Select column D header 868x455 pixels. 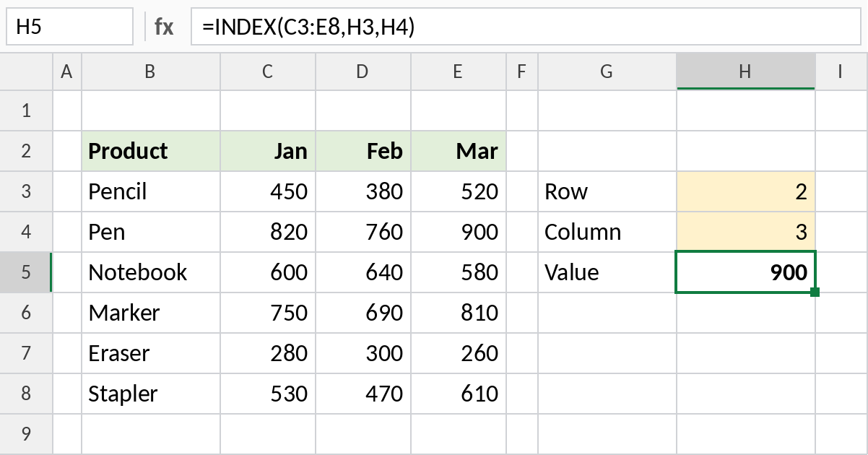click(x=363, y=71)
